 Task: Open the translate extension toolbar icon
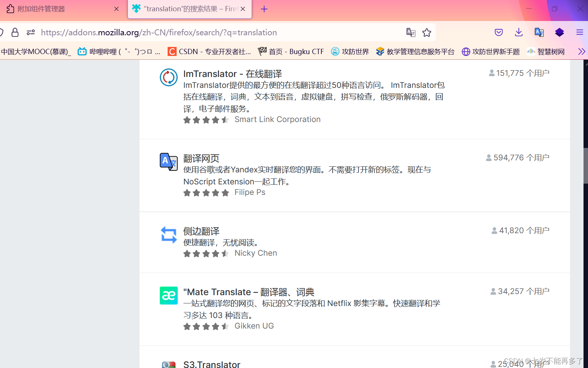point(539,33)
